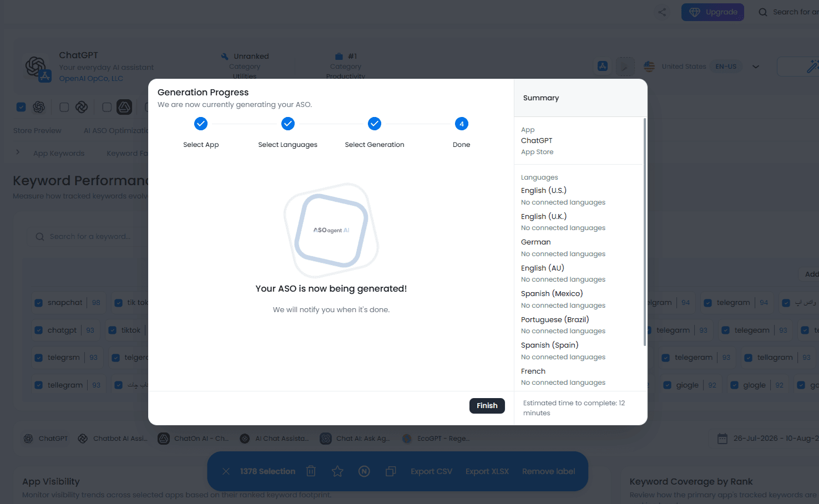Clear the 1378 Selection with X icon

(226, 471)
